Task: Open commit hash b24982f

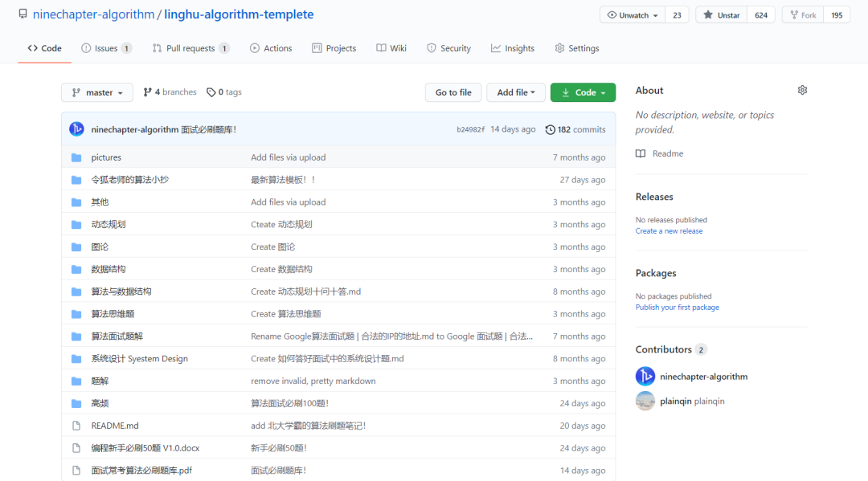Action: [x=470, y=129]
